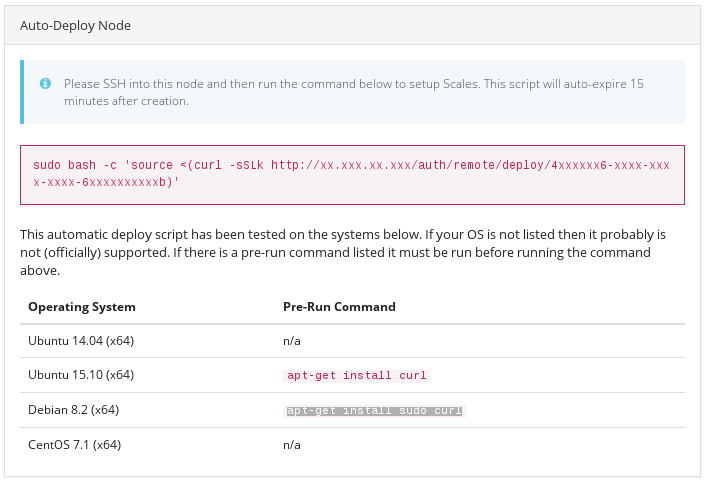The width and height of the screenshot is (704, 483).
Task: Click the n/a value for Ubuntu 14.04
Action: [292, 341]
